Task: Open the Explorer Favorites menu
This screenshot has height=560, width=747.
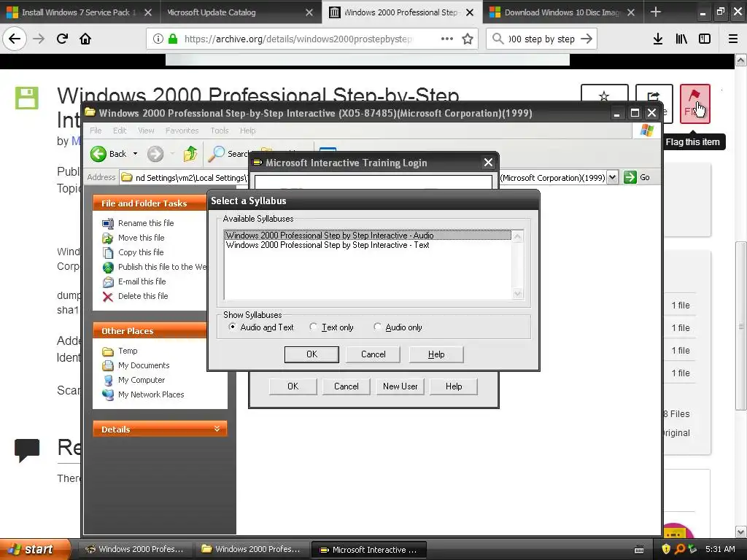Action: (x=182, y=131)
